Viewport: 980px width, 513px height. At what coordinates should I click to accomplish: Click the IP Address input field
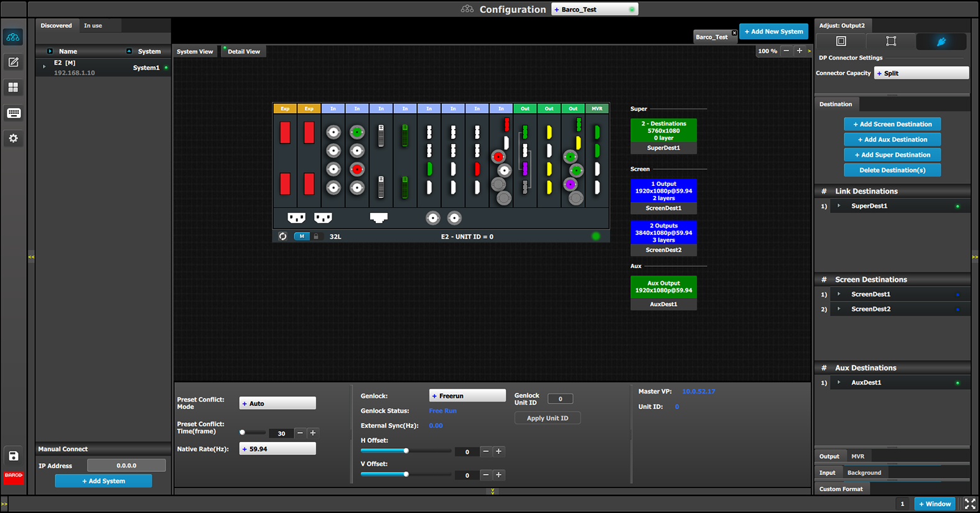tap(126, 466)
